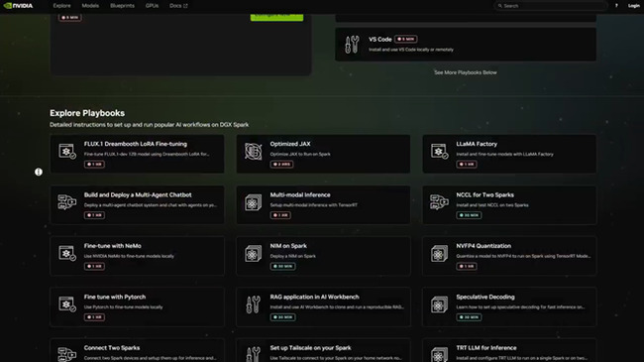This screenshot has height=362, width=644.
Task: Open FLUX.1 Dreambooth LoRA Fine-tuning playbook
Action: [x=137, y=154]
